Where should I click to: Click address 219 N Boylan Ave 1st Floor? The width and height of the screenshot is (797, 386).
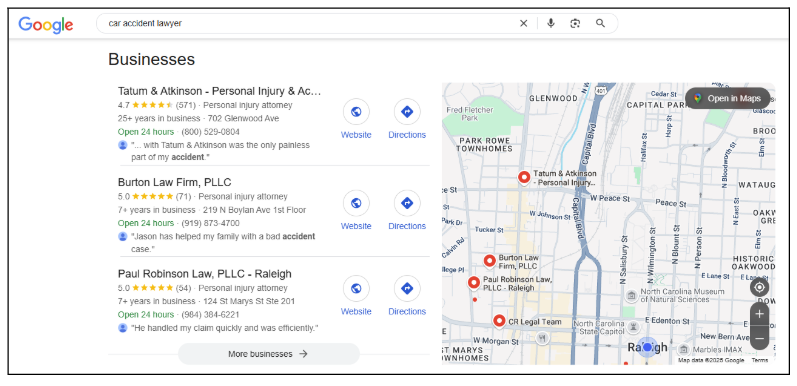(255, 210)
